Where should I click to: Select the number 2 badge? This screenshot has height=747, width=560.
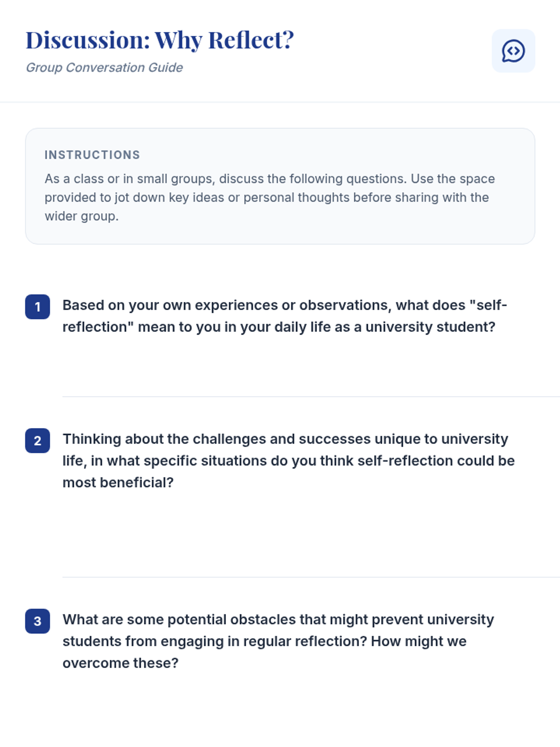pyautogui.click(x=37, y=440)
